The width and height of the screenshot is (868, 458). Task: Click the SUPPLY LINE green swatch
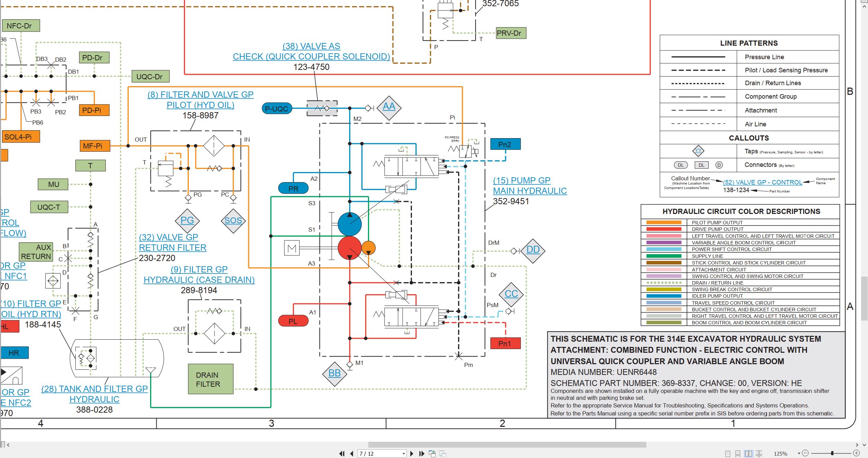coord(664,256)
